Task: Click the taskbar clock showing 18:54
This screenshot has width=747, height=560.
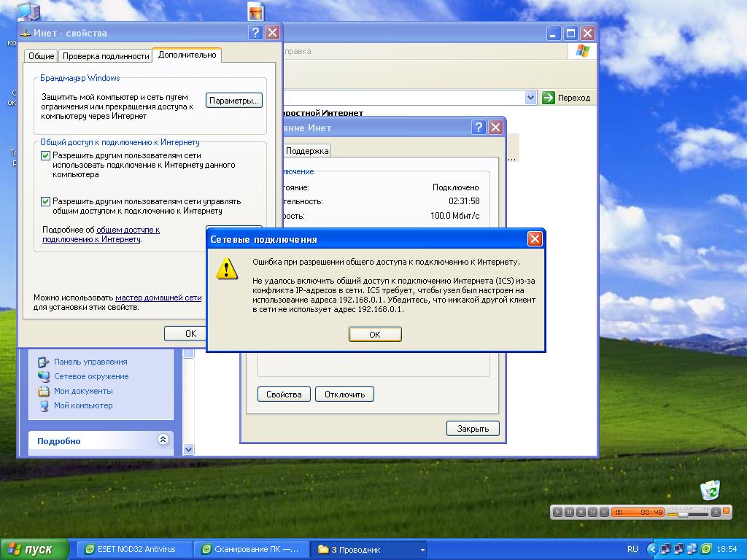Action: pos(727,549)
